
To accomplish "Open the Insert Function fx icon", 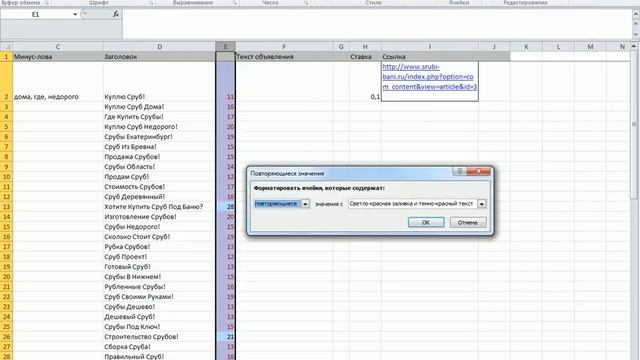I will (x=116, y=14).
